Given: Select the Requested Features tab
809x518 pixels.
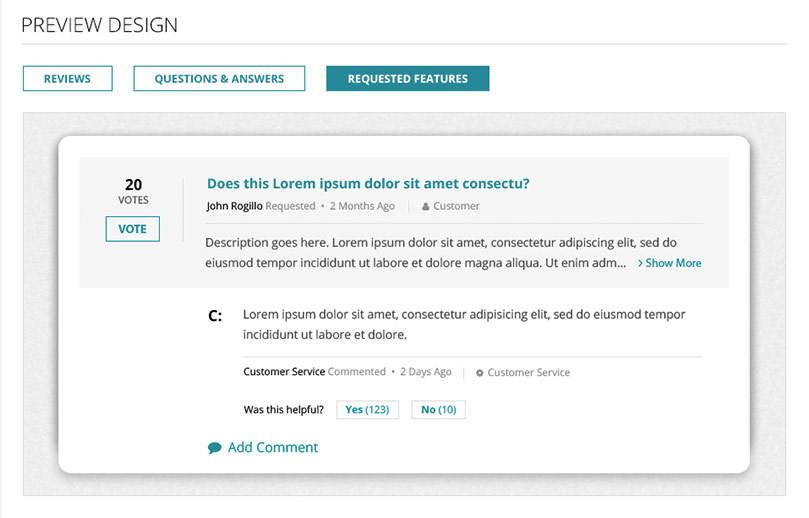Looking at the screenshot, I should pyautogui.click(x=408, y=78).
